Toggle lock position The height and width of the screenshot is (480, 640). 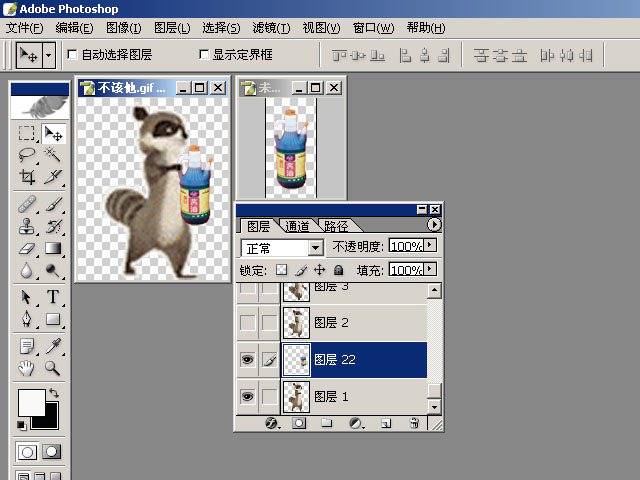[x=320, y=270]
